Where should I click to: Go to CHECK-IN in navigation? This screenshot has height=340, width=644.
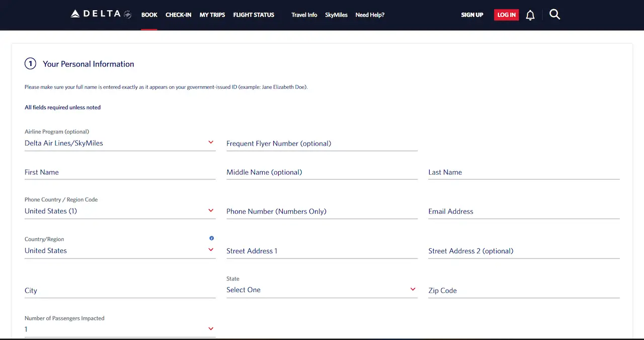tap(178, 15)
